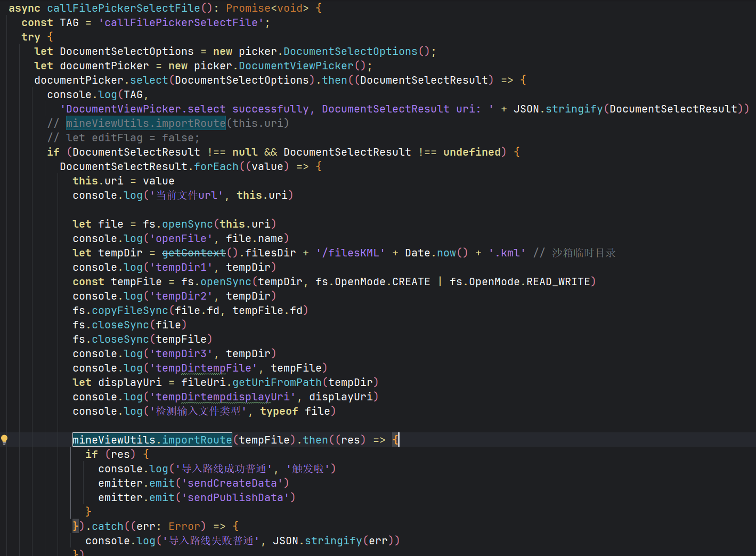Click the catch method after the closing brace
The height and width of the screenshot is (556, 756).
pos(107,526)
